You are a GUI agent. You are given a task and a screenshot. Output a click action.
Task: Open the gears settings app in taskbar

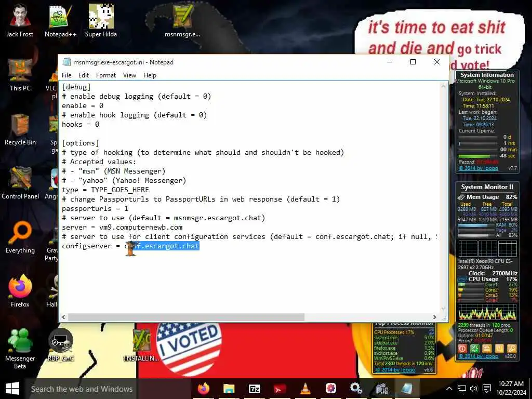click(x=356, y=389)
